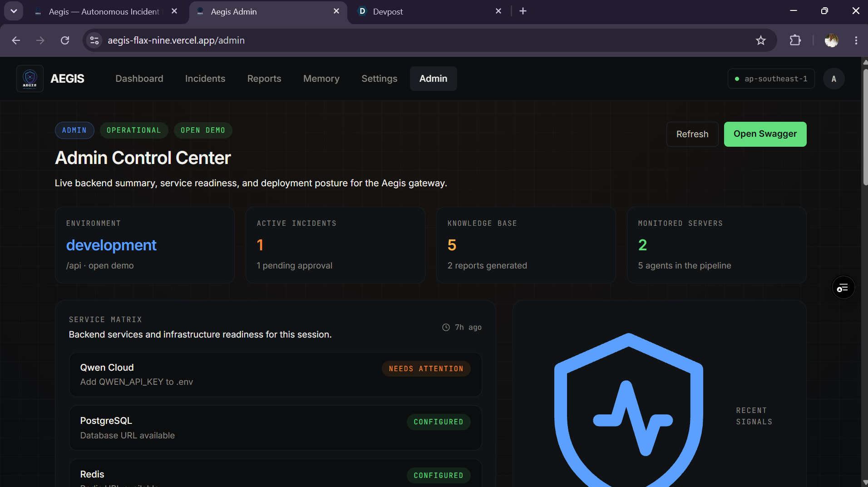Image resolution: width=868 pixels, height=487 pixels.
Task: Click the Qwen Cloud service row
Action: coord(276,375)
